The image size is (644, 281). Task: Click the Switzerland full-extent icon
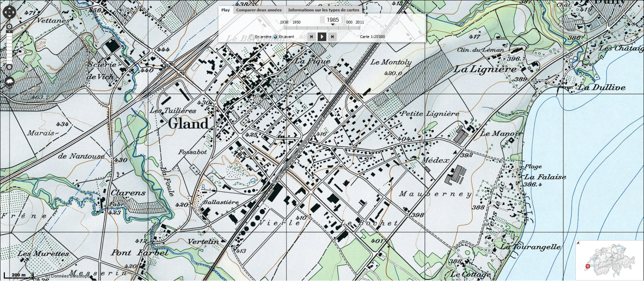[9, 82]
